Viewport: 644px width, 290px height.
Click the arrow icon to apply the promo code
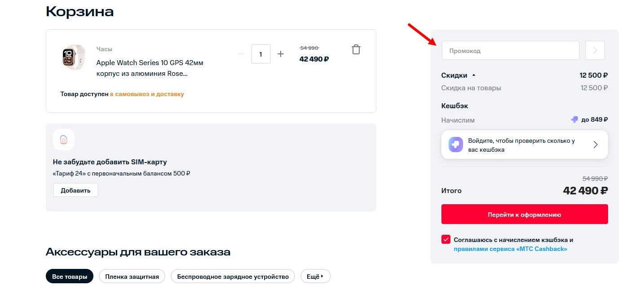coord(595,50)
